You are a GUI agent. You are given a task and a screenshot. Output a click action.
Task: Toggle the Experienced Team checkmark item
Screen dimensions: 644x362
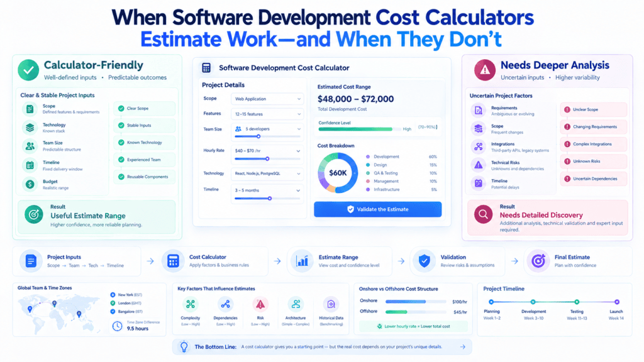click(x=145, y=160)
